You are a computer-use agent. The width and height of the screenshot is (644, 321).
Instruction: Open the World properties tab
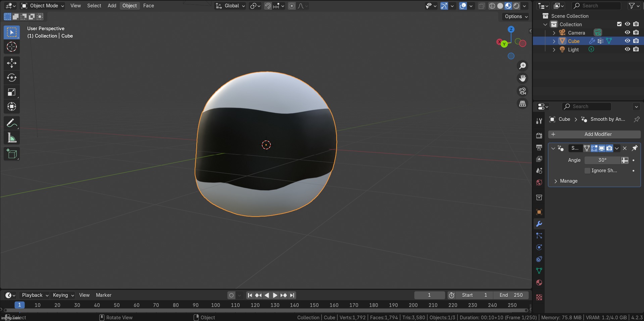(x=539, y=182)
